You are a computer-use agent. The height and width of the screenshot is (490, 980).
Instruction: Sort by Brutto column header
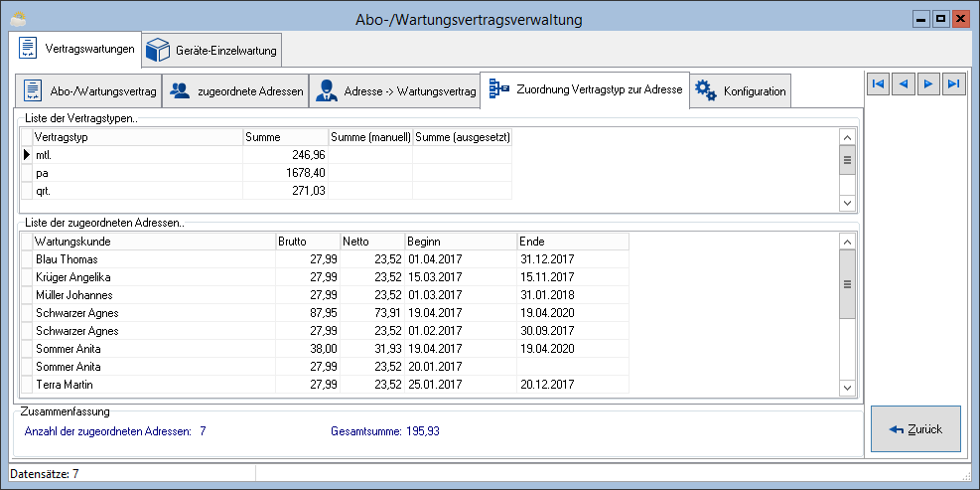[x=308, y=242]
